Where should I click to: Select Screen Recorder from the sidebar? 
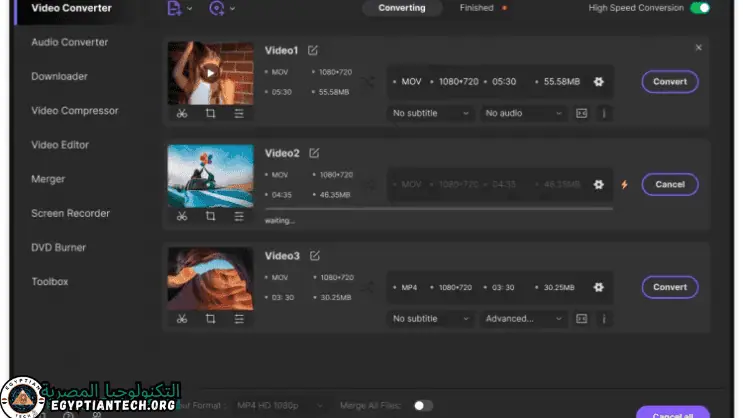pos(70,213)
